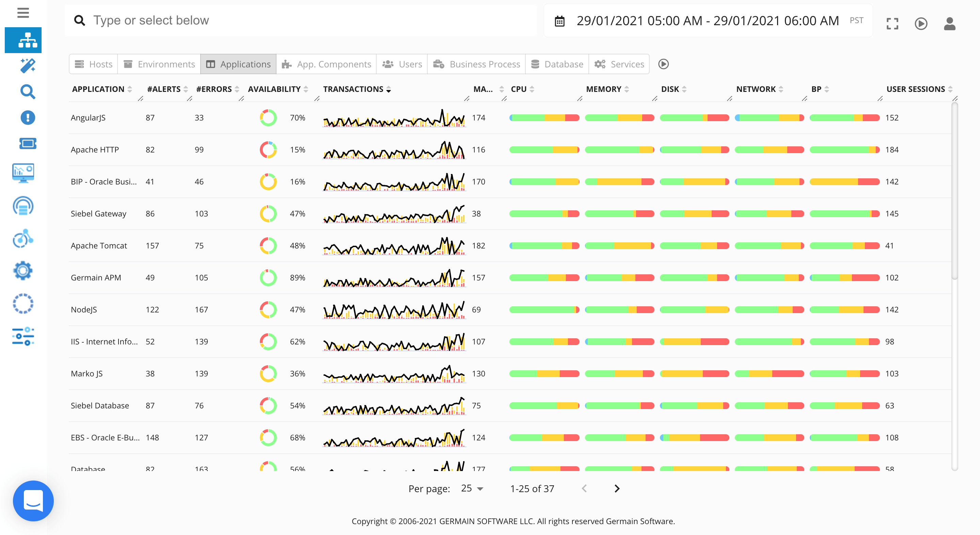
Task: Switch to the Hosts tab
Action: (94, 64)
